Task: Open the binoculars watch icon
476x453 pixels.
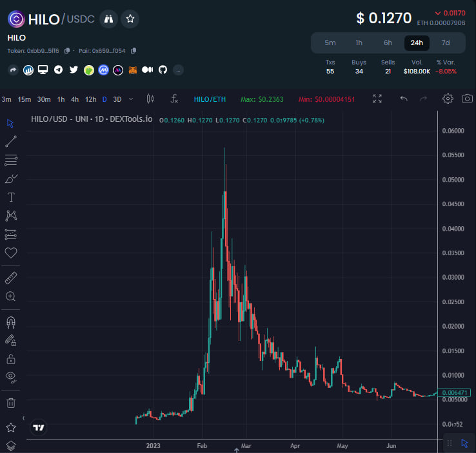Action: [x=108, y=19]
